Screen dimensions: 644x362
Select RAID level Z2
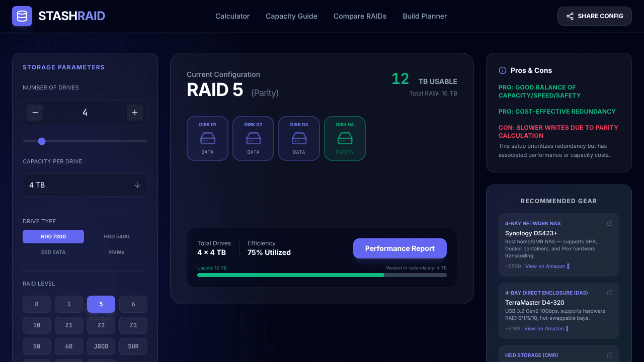101,325
